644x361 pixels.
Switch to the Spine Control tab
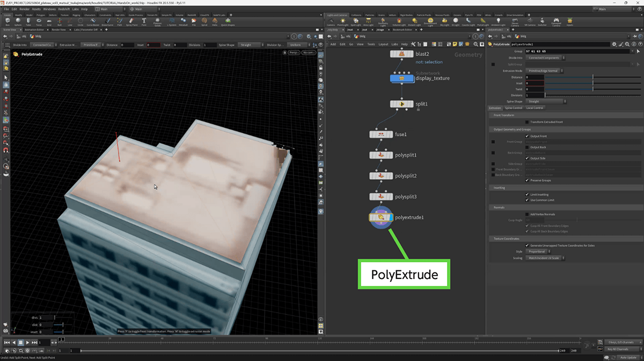click(513, 108)
